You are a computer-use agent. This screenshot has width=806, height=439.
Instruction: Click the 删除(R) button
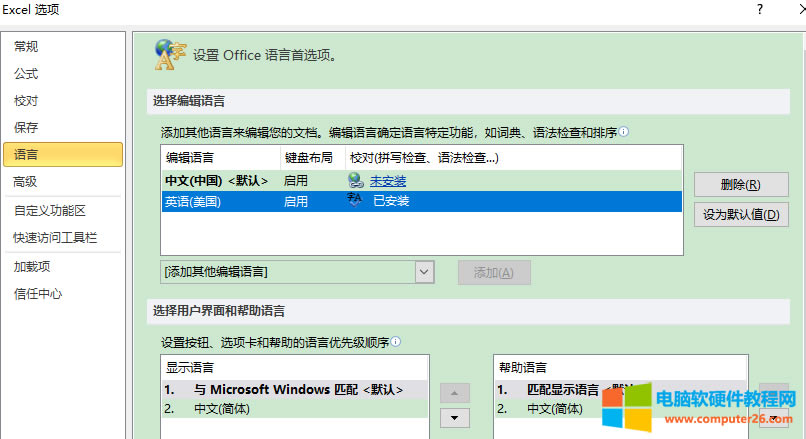click(x=741, y=185)
